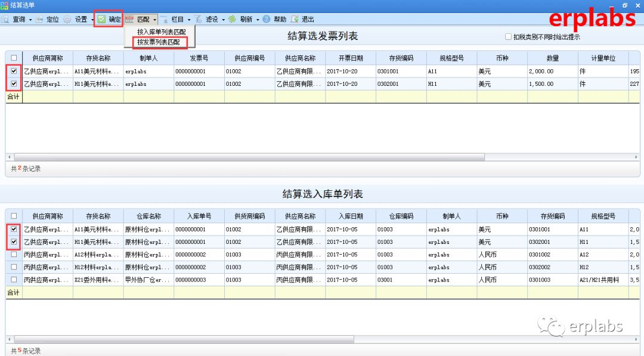Select 按入库单列表匹配 menu item

tap(162, 32)
